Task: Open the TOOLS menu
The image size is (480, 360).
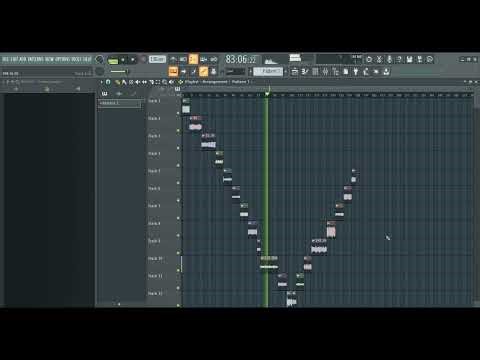Action: pos(76,59)
